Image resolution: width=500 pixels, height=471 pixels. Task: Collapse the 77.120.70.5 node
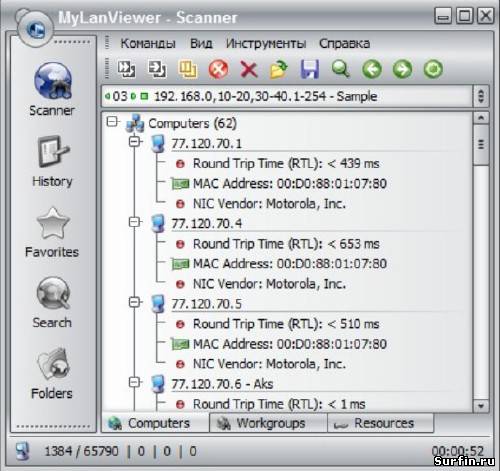[135, 302]
